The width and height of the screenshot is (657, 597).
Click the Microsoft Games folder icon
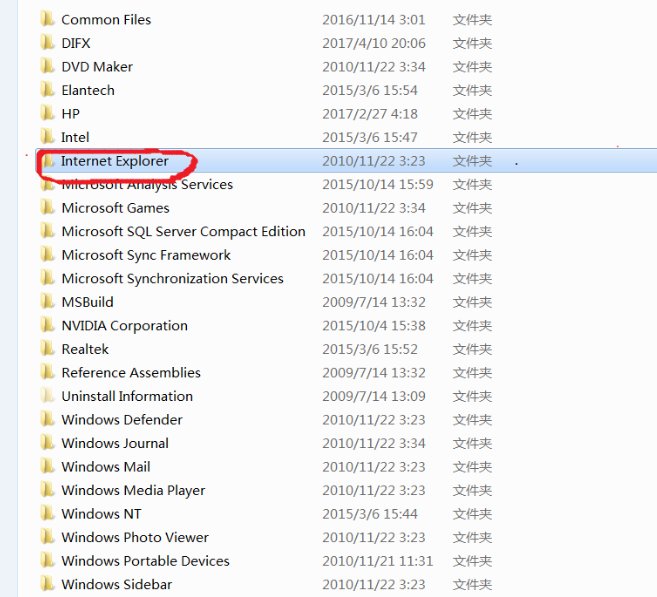pyautogui.click(x=48, y=207)
